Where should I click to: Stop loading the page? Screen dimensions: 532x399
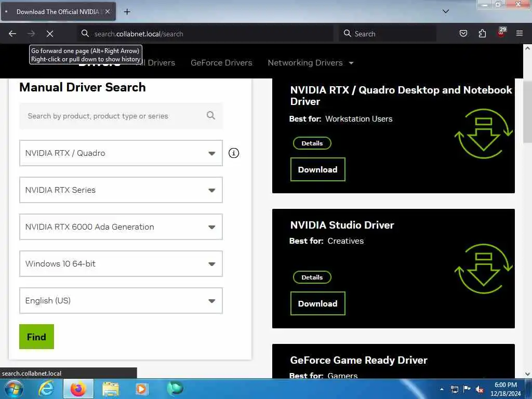coord(50,34)
